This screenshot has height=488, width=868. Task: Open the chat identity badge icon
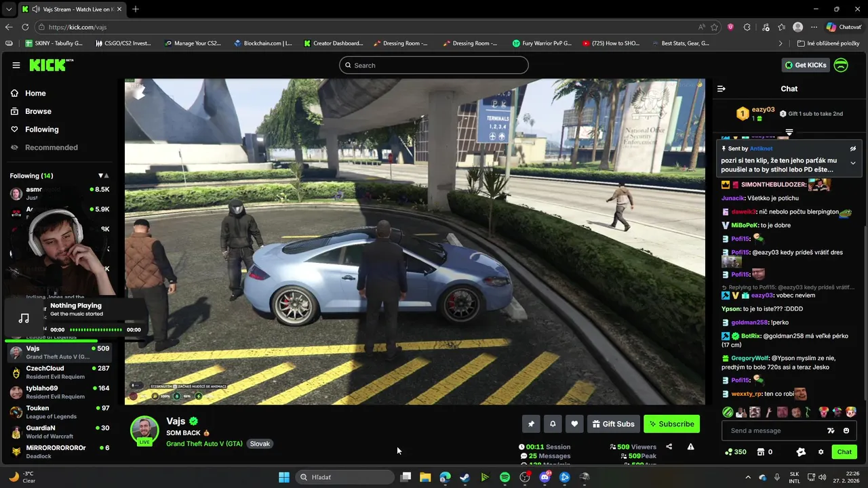[x=801, y=452]
